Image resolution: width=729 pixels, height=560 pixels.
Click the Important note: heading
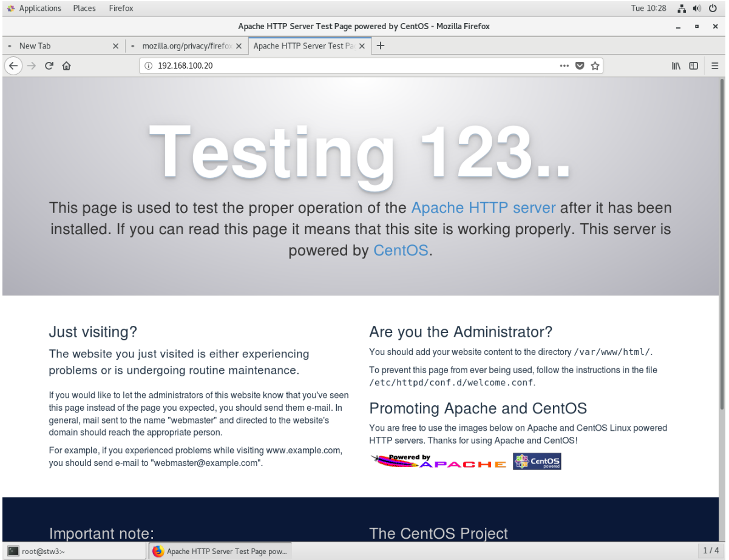click(x=101, y=533)
